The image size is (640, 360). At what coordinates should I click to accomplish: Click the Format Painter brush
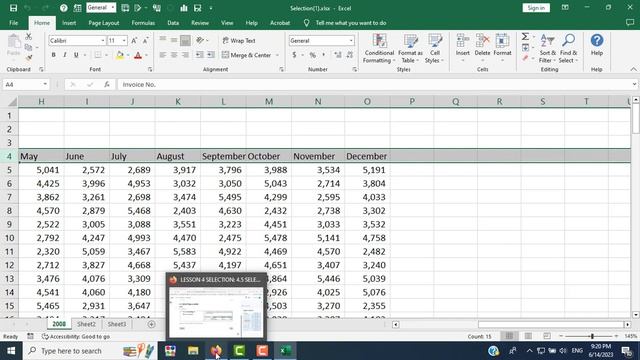(x=29, y=58)
